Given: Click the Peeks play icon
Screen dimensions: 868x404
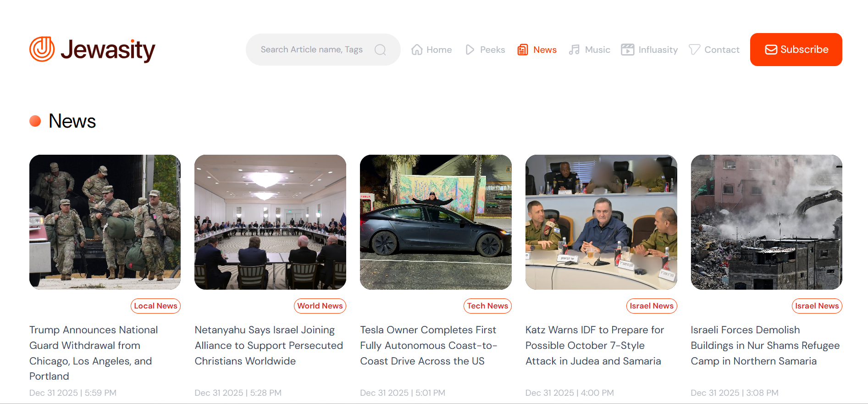Looking at the screenshot, I should coord(470,50).
